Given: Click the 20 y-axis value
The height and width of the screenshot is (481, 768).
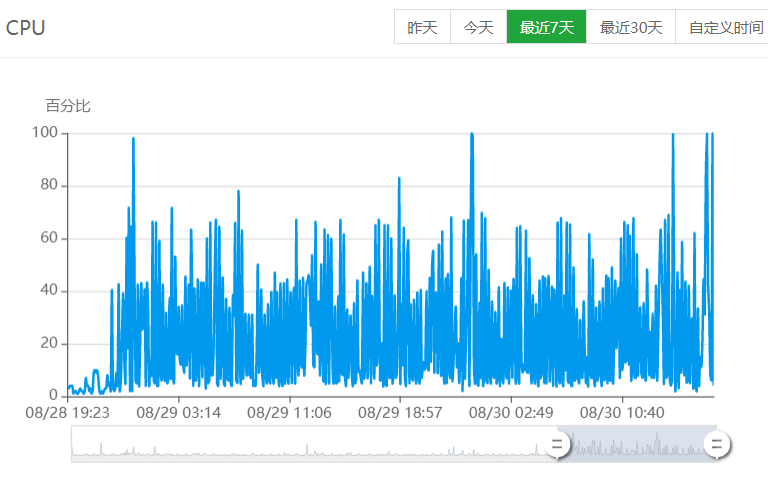Looking at the screenshot, I should tap(49, 343).
